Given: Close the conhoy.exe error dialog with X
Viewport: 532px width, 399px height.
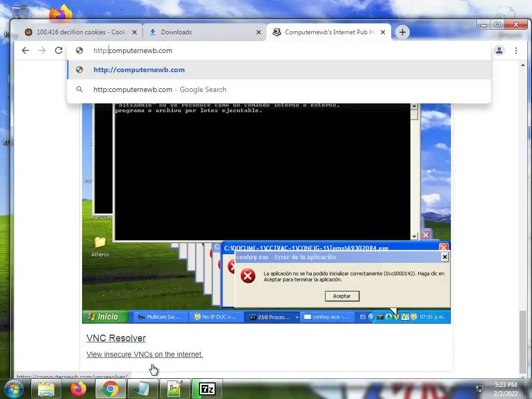Looking at the screenshot, I should (x=445, y=257).
